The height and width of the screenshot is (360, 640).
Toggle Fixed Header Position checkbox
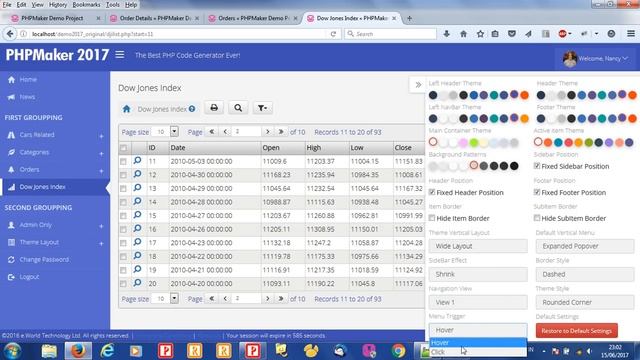click(432, 192)
